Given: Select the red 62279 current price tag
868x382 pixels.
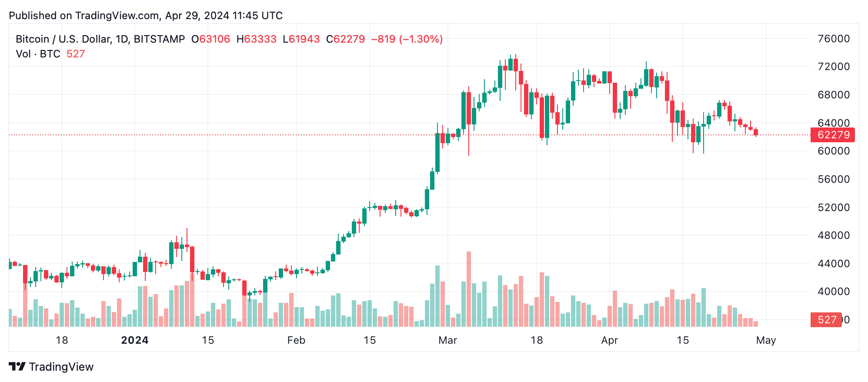Looking at the screenshot, I should [x=833, y=135].
